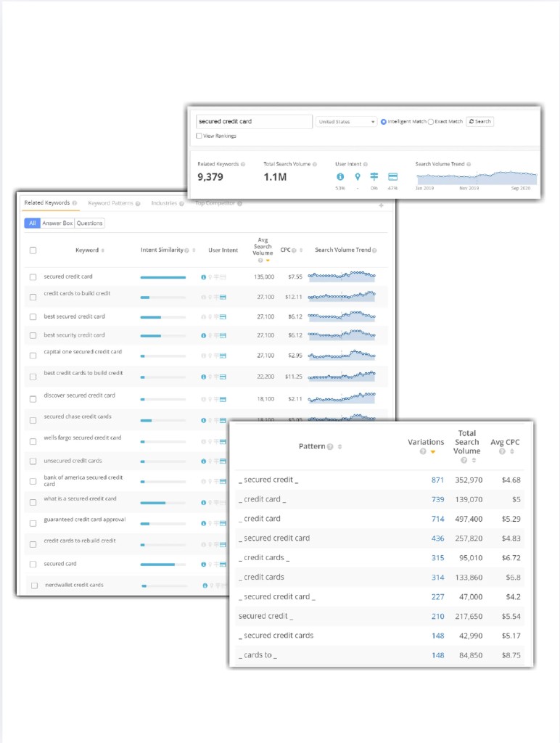Click help icon beside CPC column header

[x=294, y=250]
